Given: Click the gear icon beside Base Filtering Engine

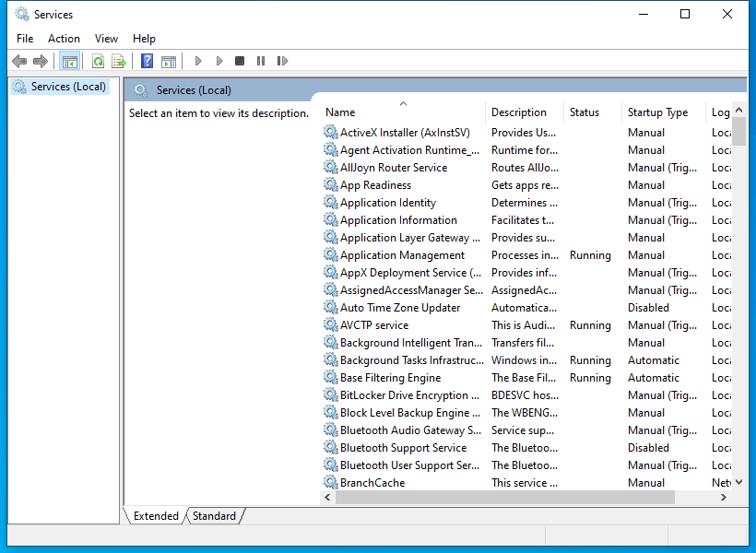Looking at the screenshot, I should (330, 377).
